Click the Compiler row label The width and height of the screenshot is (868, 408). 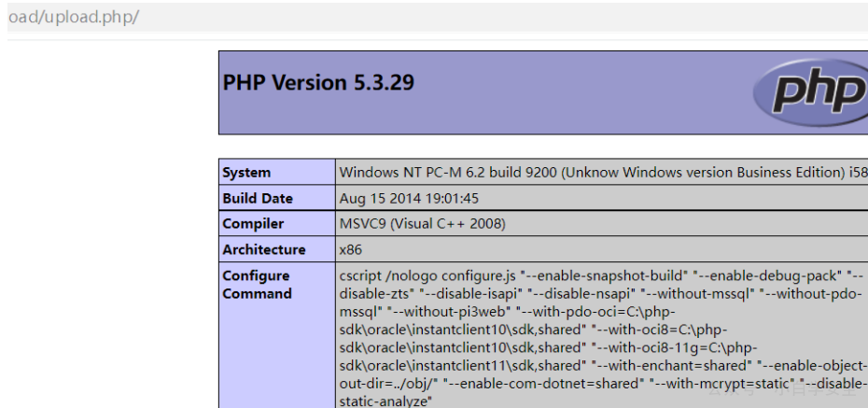click(x=253, y=224)
